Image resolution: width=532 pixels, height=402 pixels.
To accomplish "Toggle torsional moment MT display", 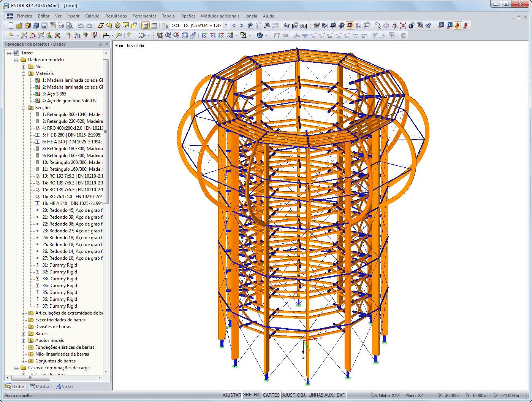I will [330, 35].
